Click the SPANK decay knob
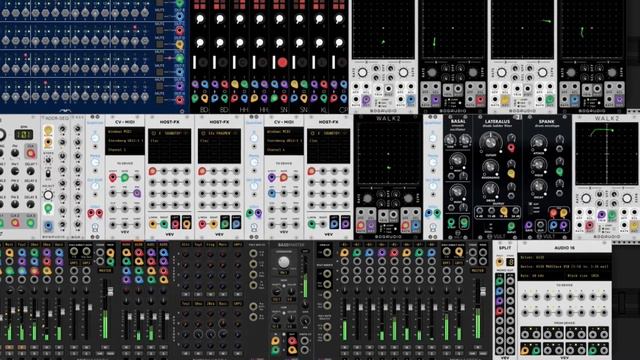The image size is (640, 360). (539, 187)
